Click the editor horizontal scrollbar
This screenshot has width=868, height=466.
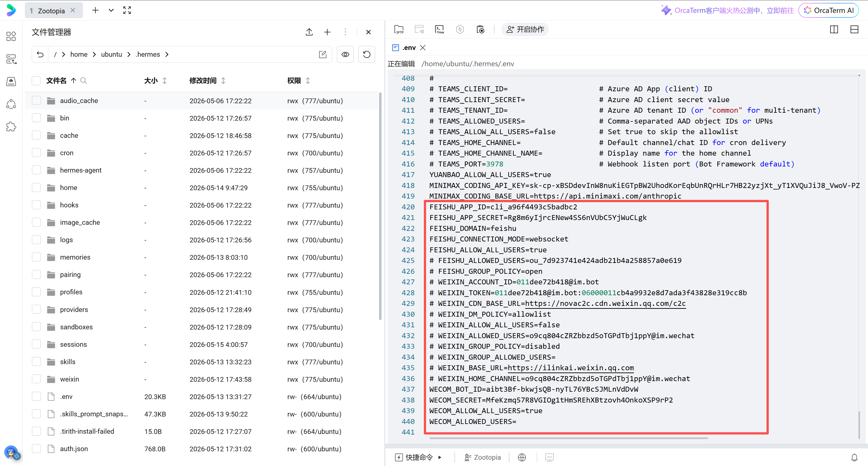pos(568,438)
